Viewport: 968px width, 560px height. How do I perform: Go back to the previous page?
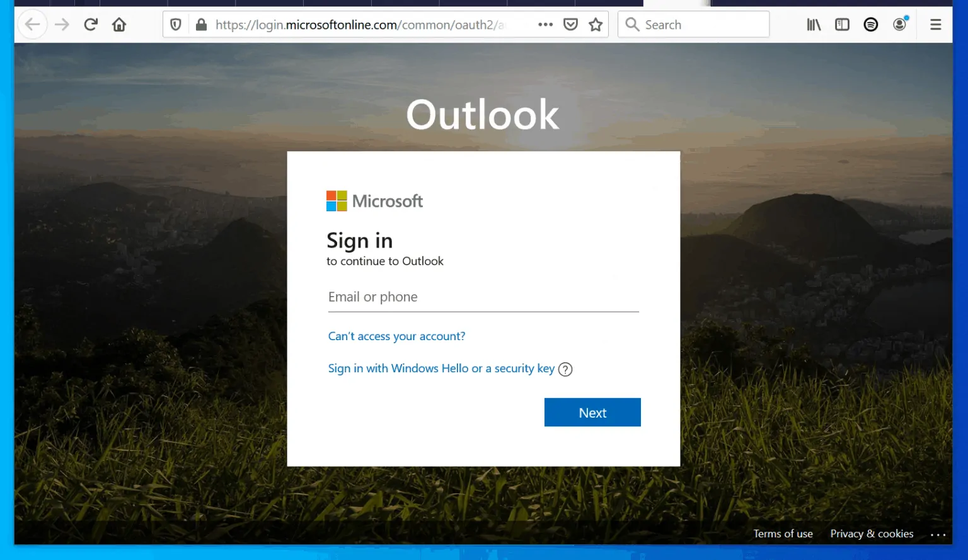click(32, 24)
